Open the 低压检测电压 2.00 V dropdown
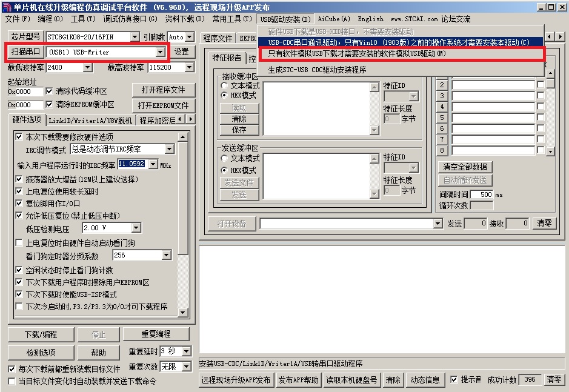The image size is (569, 392). tap(135, 228)
